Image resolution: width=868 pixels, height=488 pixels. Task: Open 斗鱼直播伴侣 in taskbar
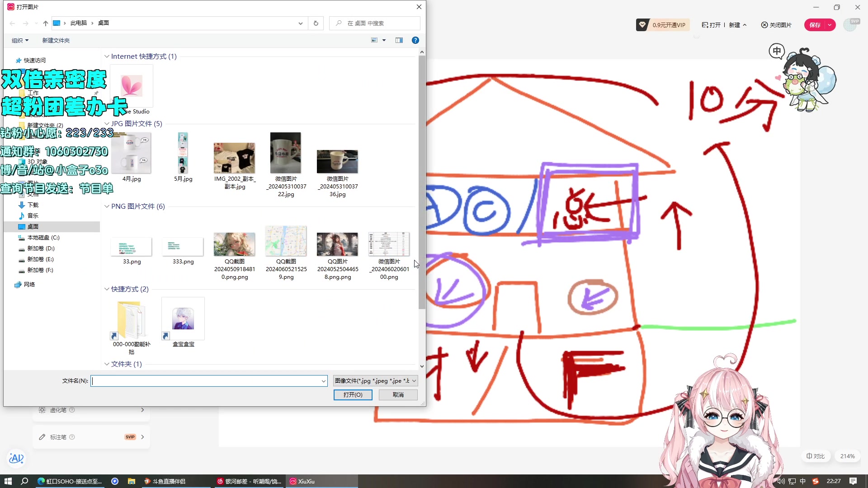pyautogui.click(x=165, y=481)
